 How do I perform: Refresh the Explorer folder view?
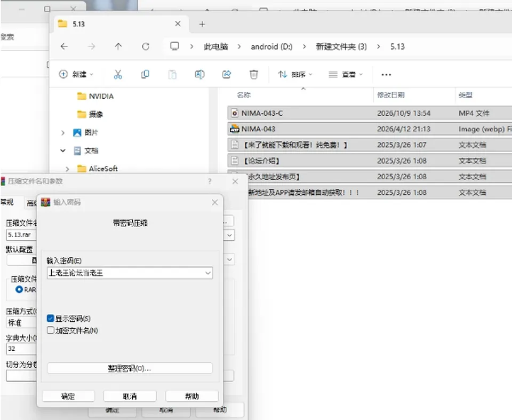coord(146,46)
